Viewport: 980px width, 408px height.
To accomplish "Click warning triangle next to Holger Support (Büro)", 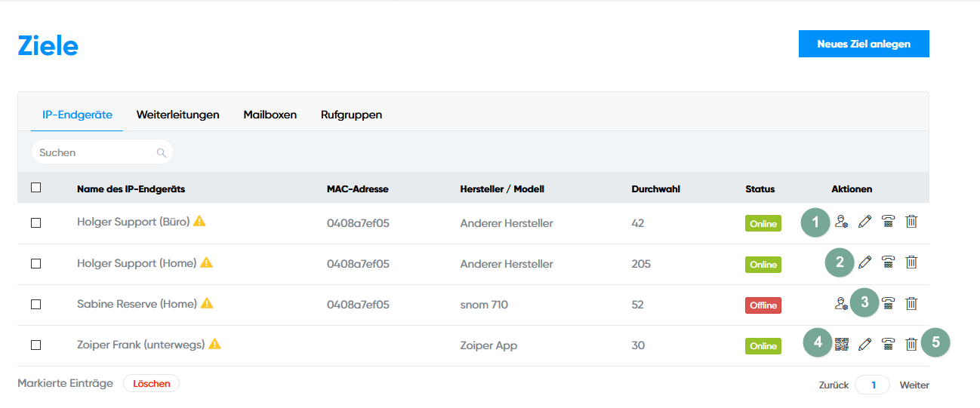I will (x=199, y=221).
